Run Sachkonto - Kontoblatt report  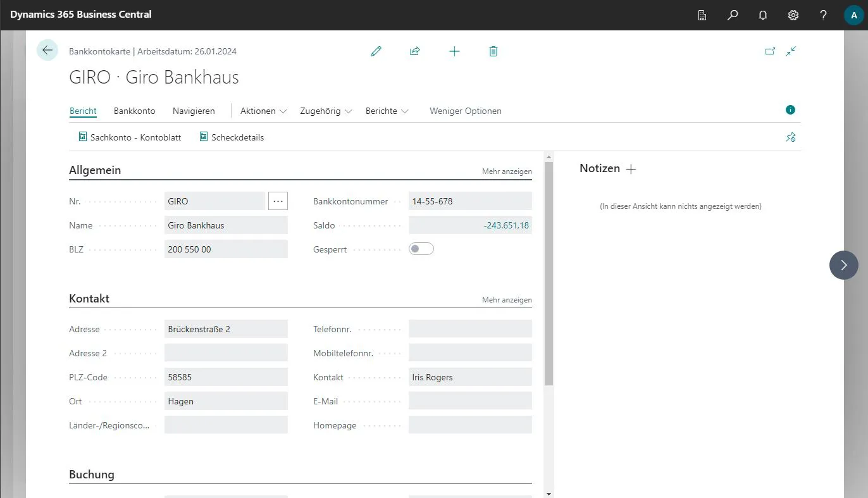click(130, 137)
